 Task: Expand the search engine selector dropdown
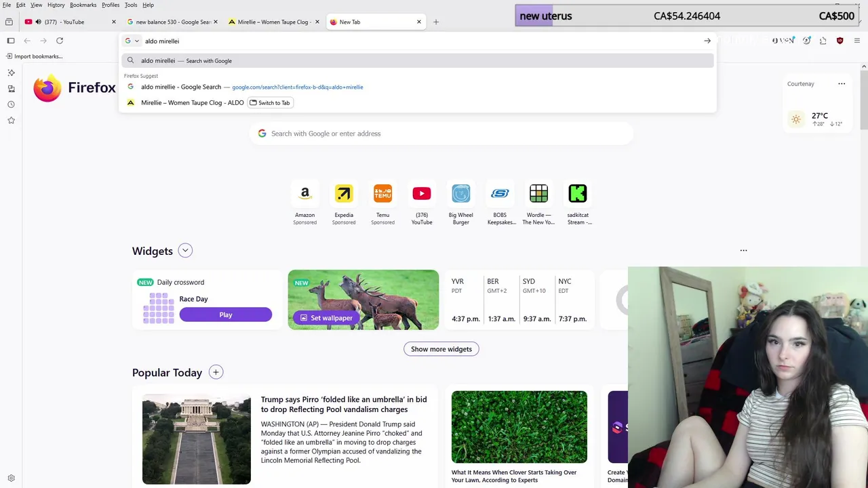[x=132, y=41]
